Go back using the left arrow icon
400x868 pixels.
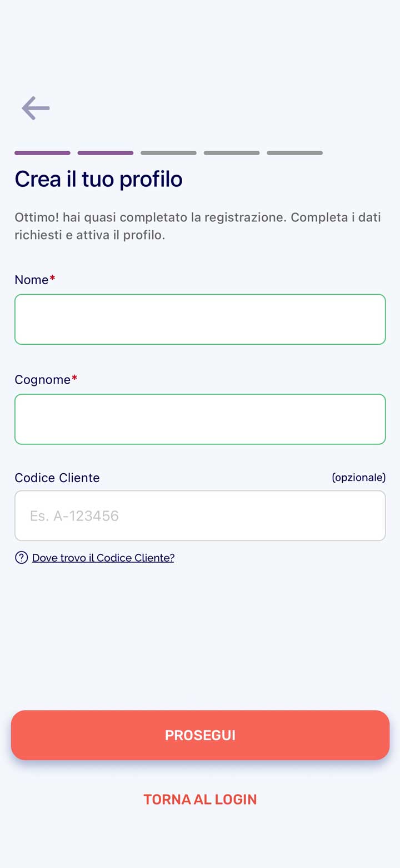[36, 108]
